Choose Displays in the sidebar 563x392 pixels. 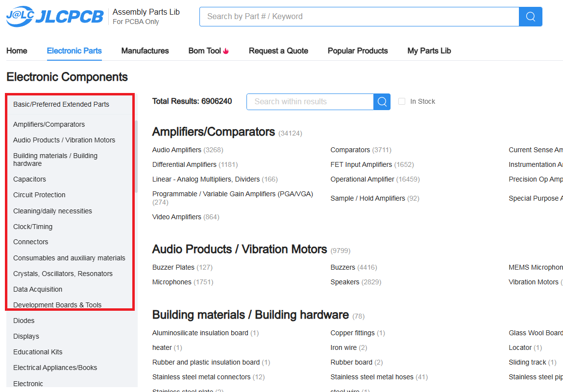[26, 336]
